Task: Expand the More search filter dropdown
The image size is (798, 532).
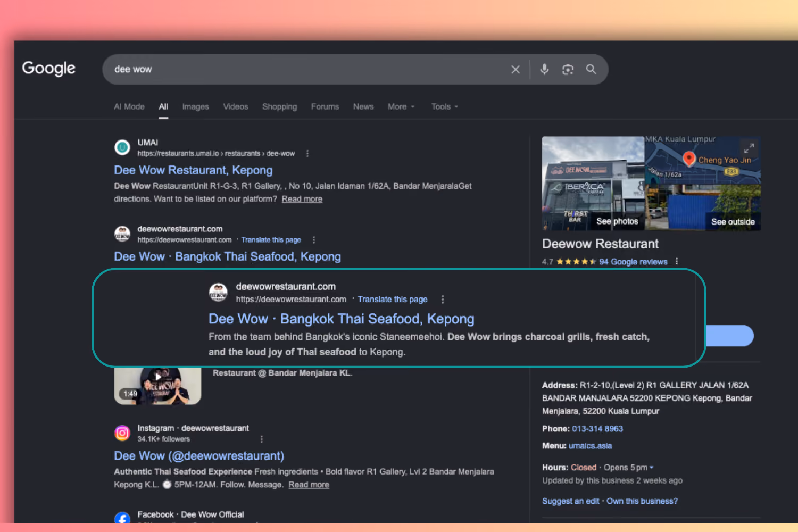Action: pyautogui.click(x=401, y=106)
